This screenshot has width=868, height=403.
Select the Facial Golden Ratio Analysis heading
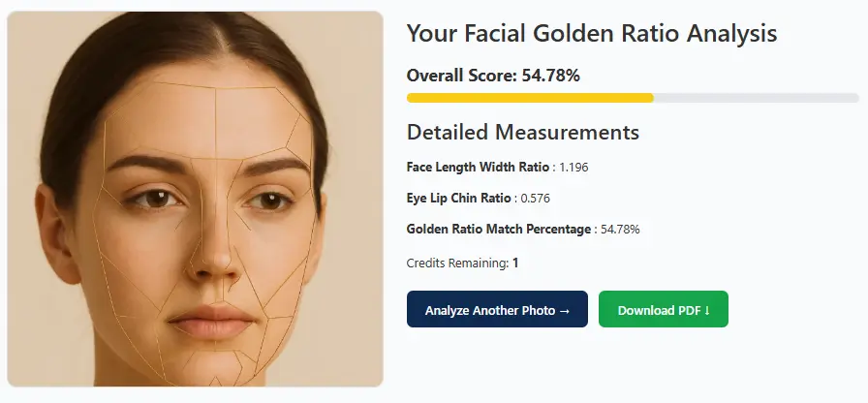(x=591, y=33)
